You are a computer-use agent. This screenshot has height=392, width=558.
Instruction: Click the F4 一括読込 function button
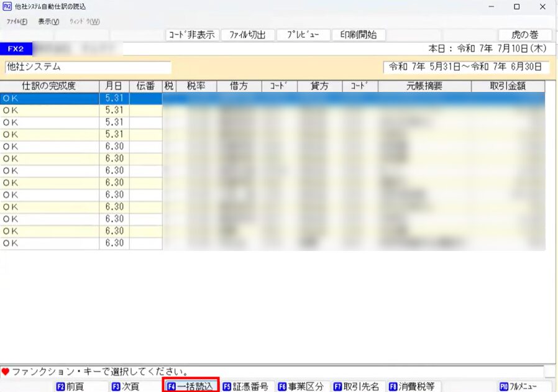[x=190, y=386]
